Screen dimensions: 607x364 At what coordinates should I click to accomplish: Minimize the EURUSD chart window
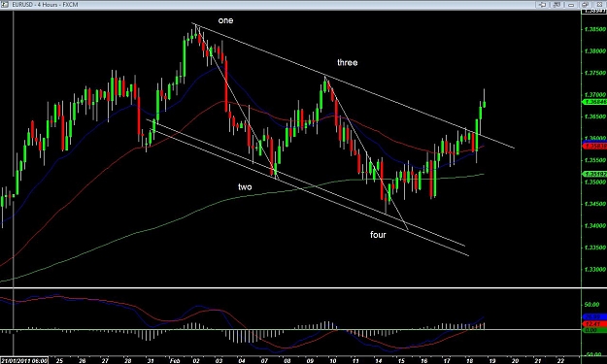point(571,5)
